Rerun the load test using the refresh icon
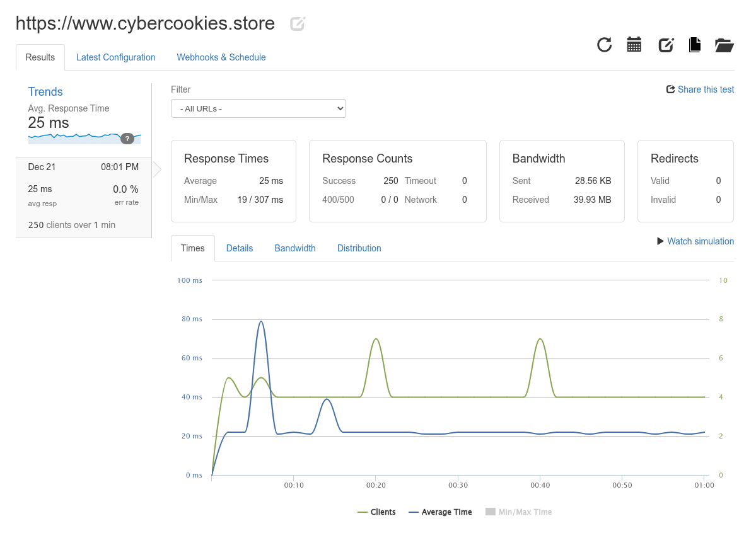The height and width of the screenshot is (550, 756). tap(604, 45)
